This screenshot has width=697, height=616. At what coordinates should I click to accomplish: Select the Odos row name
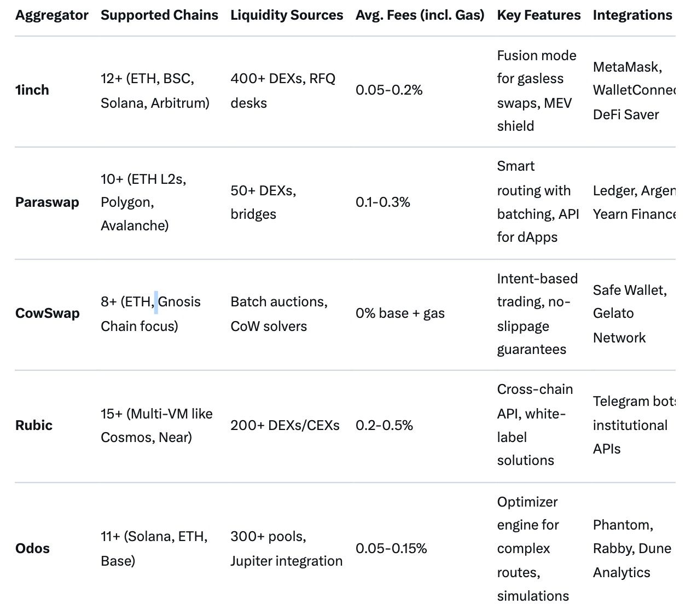click(x=32, y=549)
